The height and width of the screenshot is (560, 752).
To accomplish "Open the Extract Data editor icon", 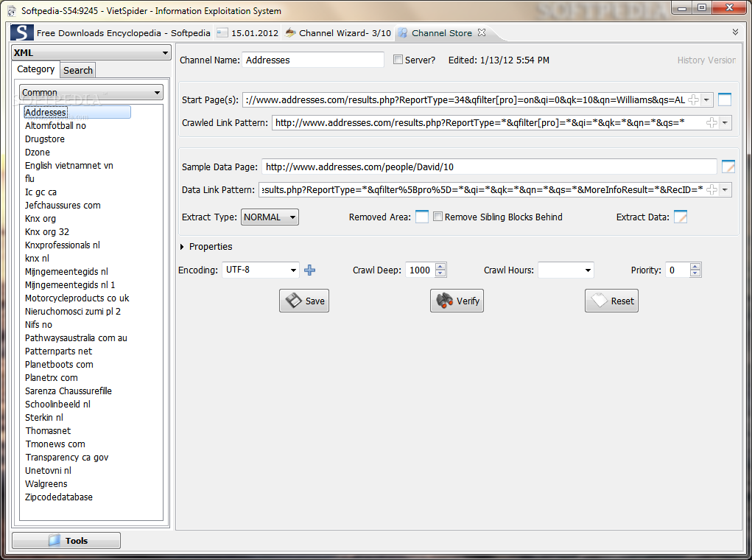I will coord(680,217).
